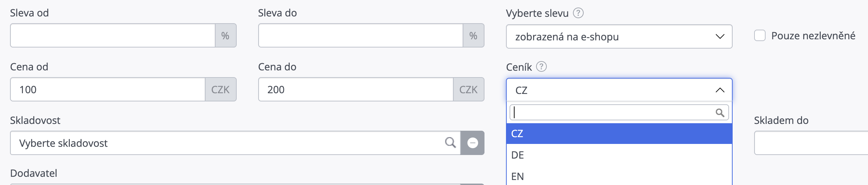This screenshot has height=185, width=868.
Task: Open help icon next to Ceník label
Action: (541, 67)
